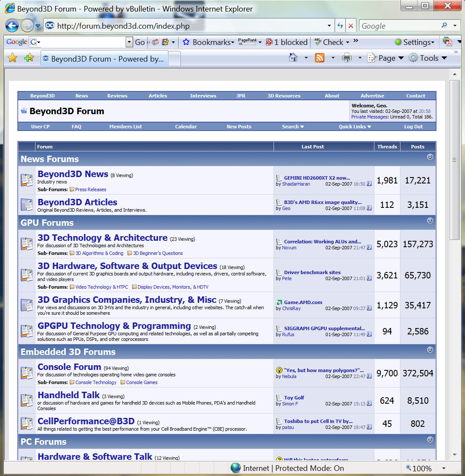Collapse the GPU Forums category
The height and width of the screenshot is (476, 465).
pyautogui.click(x=430, y=220)
